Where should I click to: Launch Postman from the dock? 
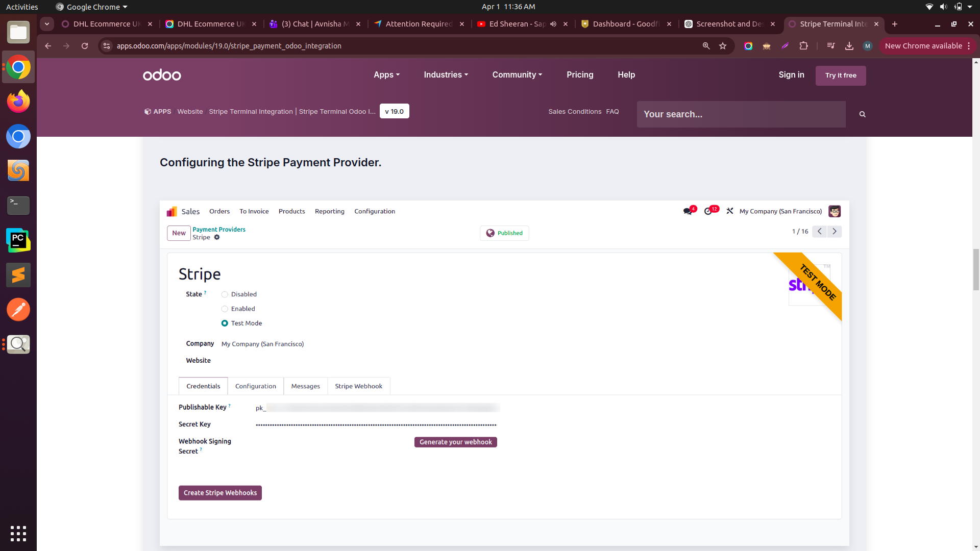pos(18,310)
